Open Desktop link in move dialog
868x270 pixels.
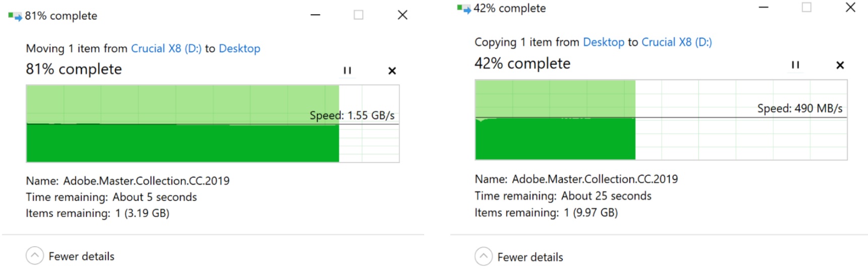(239, 48)
